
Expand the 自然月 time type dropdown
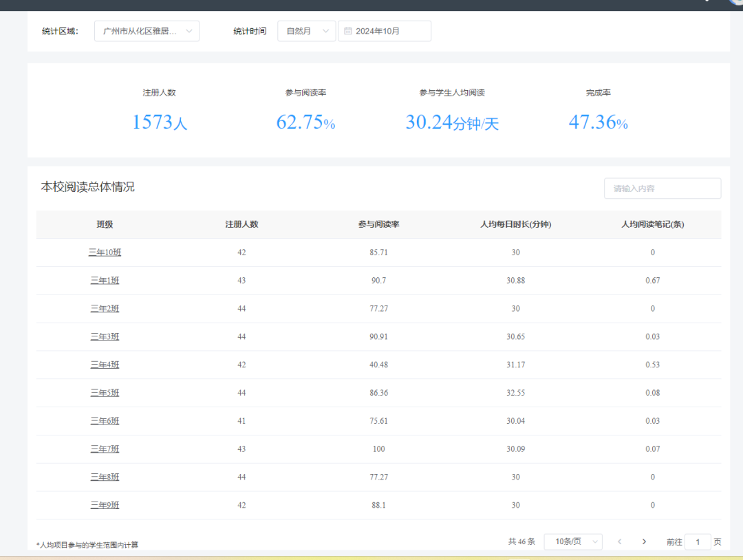306,31
